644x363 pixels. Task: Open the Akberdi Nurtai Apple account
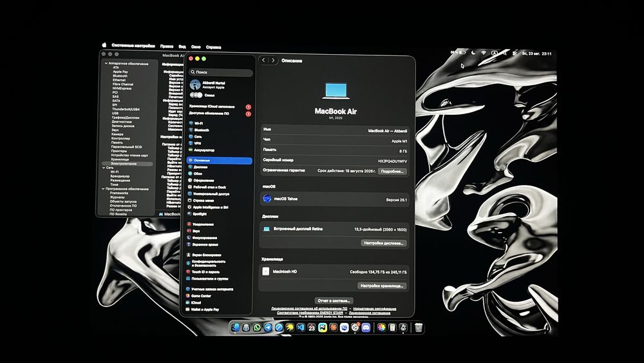208,84
